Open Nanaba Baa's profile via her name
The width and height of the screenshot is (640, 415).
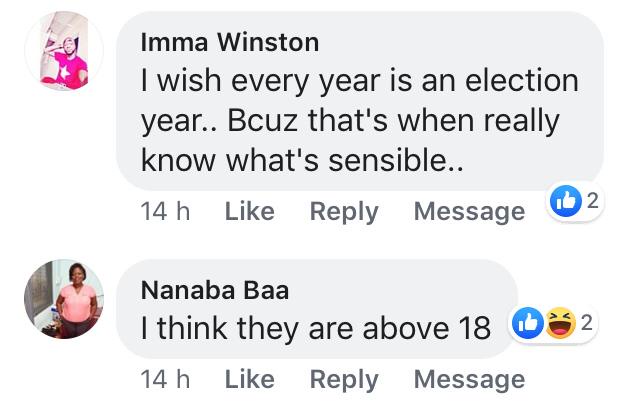(x=214, y=290)
